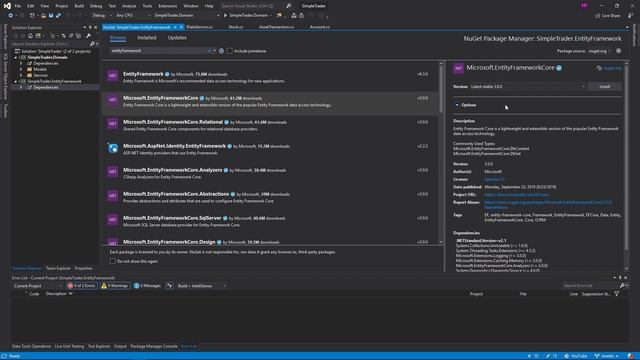Sort by the Description column header
This screenshot has width=640, height=360.
click(x=56, y=294)
